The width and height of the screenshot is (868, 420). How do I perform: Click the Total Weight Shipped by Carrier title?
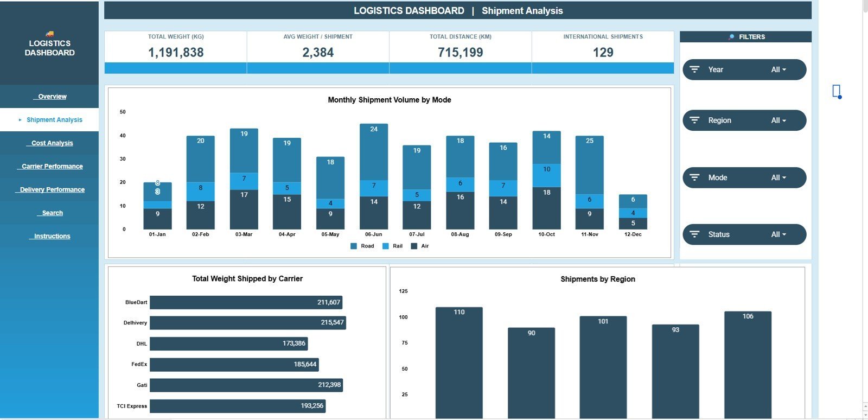click(247, 278)
